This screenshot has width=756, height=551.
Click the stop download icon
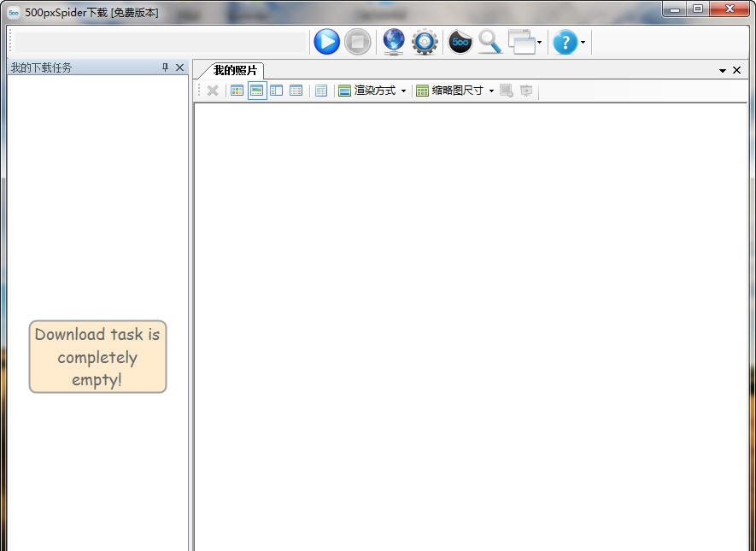(357, 41)
